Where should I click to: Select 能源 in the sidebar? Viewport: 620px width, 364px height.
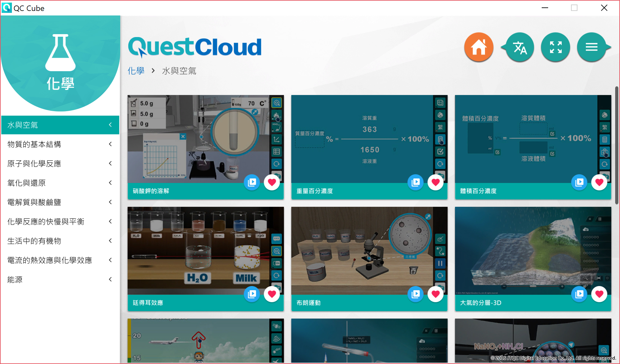(60, 280)
